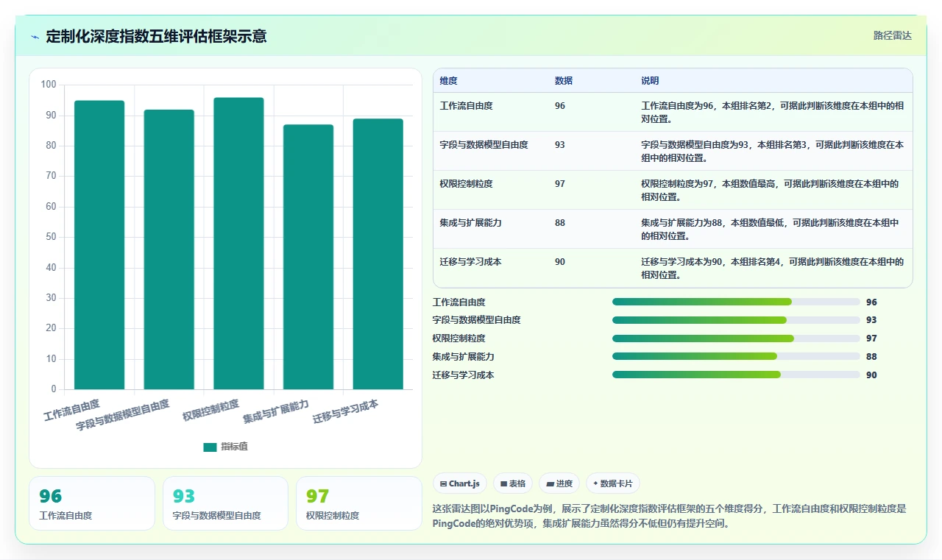Image resolution: width=942 pixels, height=560 pixels.
Task: Select the 表格 tag chip
Action: (513, 483)
